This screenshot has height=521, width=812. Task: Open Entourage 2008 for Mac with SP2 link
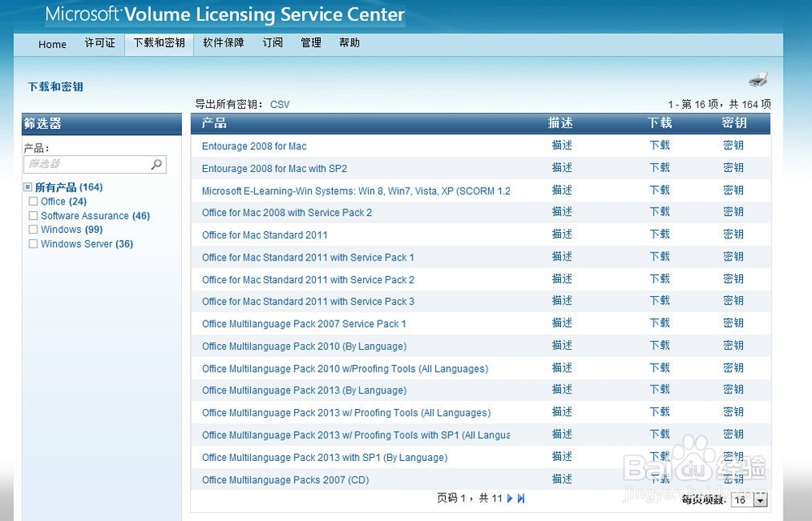[274, 169]
